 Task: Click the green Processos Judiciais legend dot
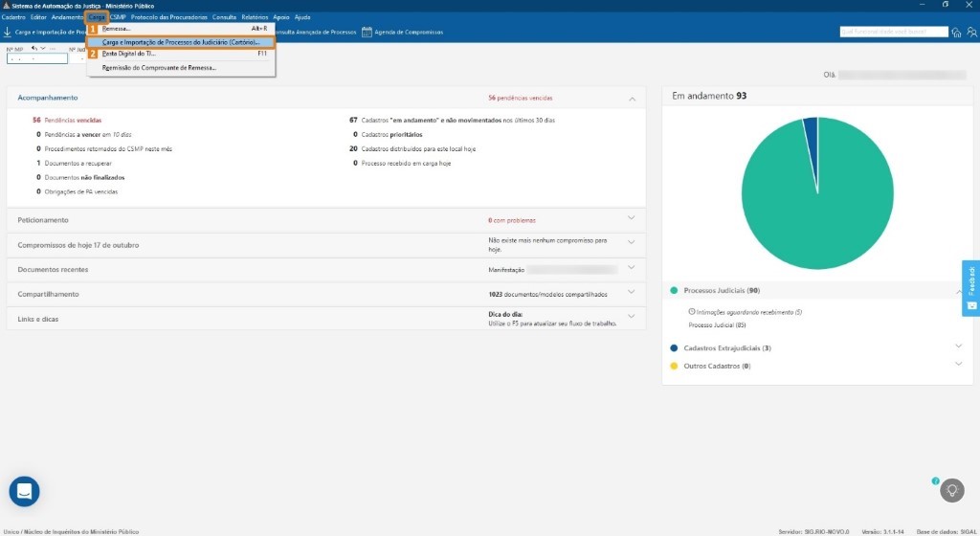674,290
